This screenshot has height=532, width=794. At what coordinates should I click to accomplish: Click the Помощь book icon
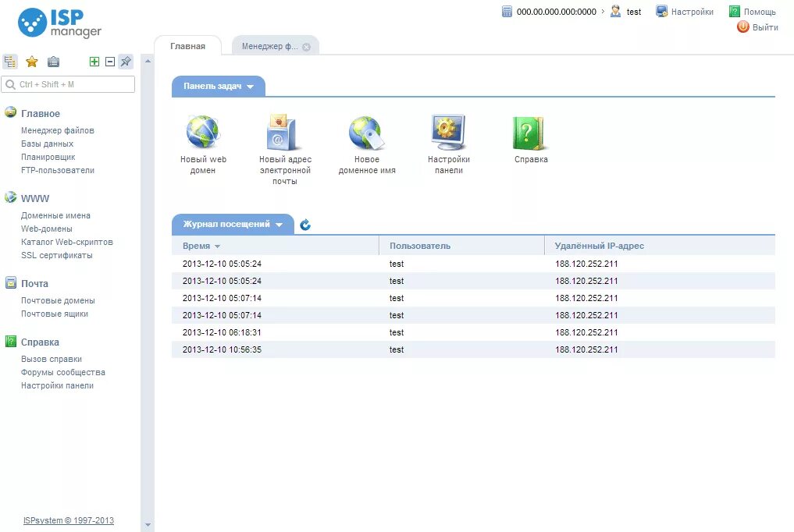[x=734, y=11]
